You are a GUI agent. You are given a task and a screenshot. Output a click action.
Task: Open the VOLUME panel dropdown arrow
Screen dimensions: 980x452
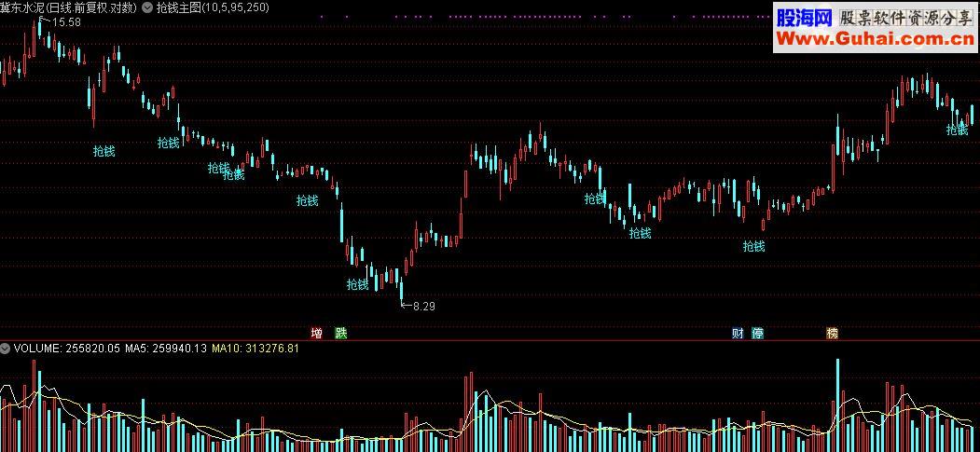click(6, 349)
